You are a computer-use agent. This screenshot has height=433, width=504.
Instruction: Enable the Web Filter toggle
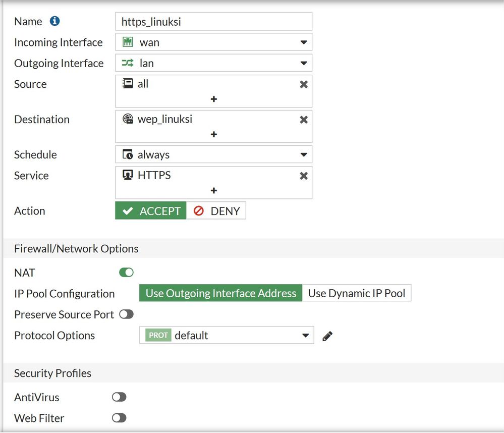click(x=119, y=418)
